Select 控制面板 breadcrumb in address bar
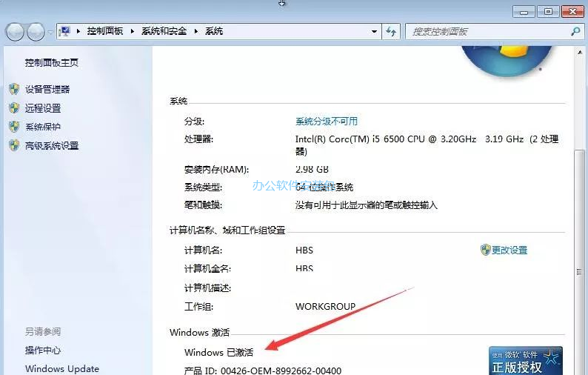This screenshot has height=375, width=588. 105,31
